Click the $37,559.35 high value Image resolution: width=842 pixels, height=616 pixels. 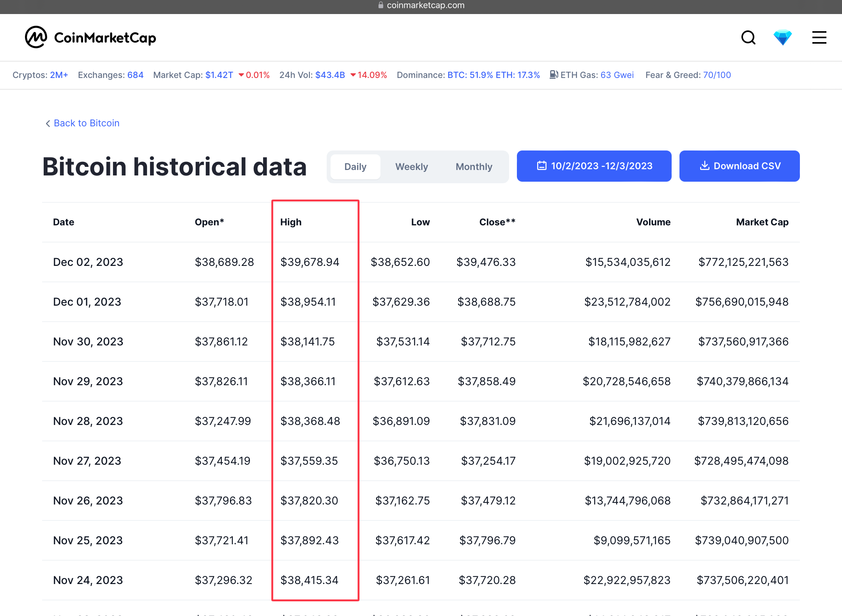click(x=309, y=461)
